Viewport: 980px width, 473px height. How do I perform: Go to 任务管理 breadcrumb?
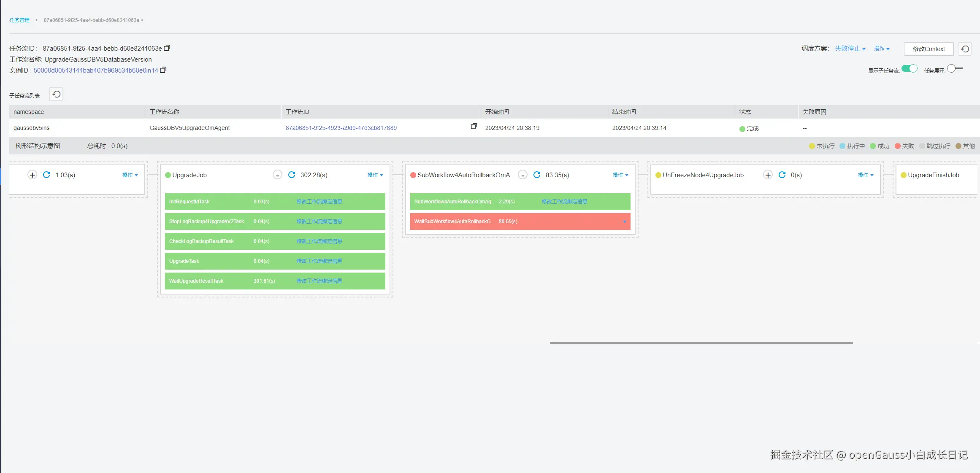click(x=19, y=20)
